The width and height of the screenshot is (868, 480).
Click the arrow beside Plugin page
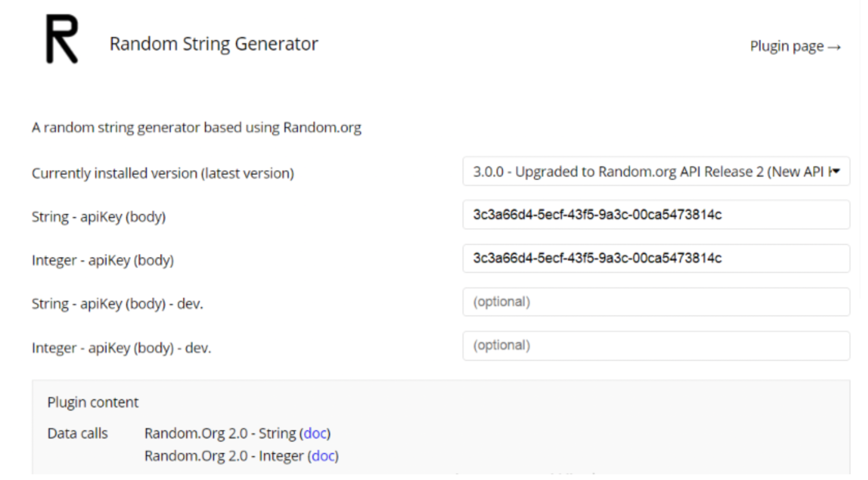coord(834,47)
